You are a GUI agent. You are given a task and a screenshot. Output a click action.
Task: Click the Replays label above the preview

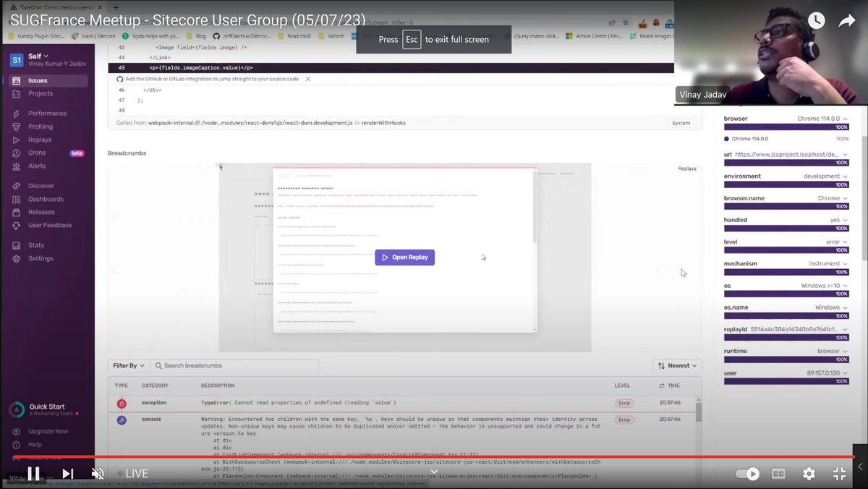coord(687,169)
